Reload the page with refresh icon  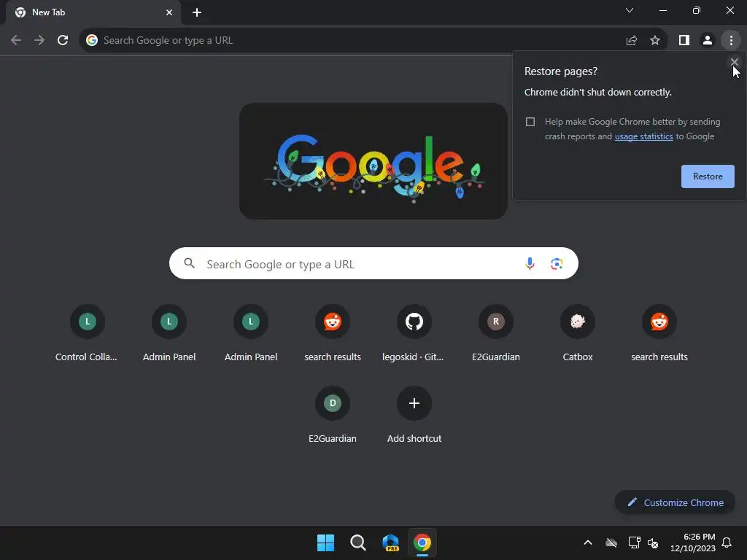pos(63,41)
